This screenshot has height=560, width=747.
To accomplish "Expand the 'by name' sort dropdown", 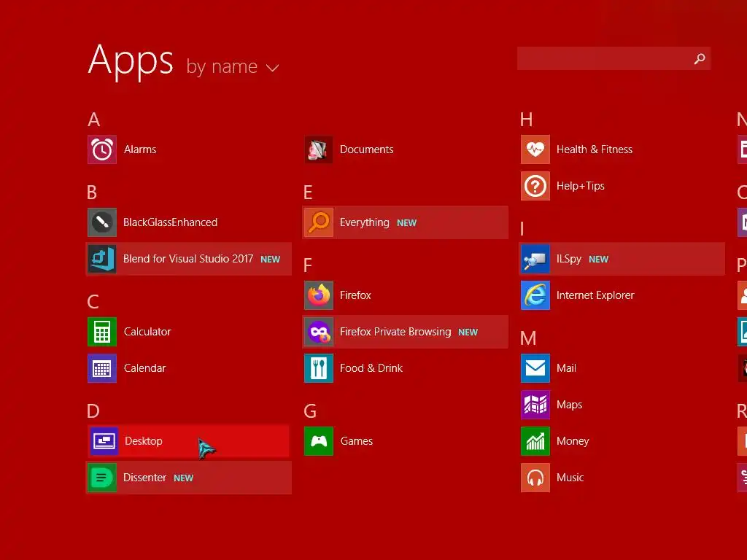I will pos(233,66).
